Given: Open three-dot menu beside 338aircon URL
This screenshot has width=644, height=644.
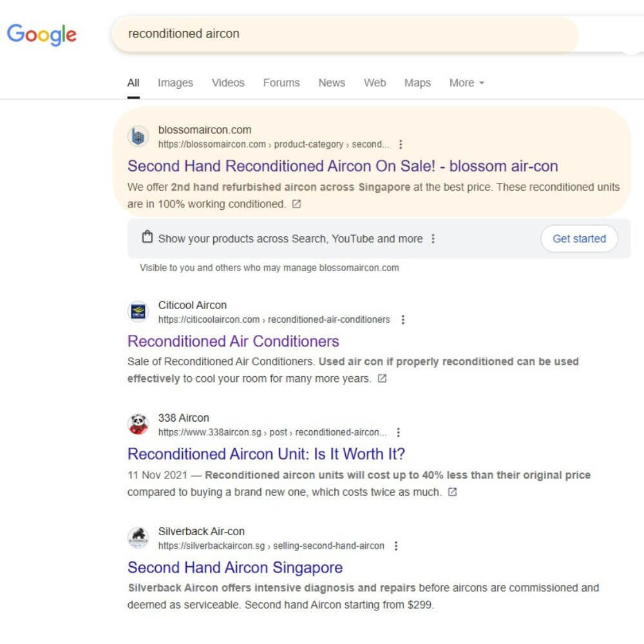Looking at the screenshot, I should [398, 433].
